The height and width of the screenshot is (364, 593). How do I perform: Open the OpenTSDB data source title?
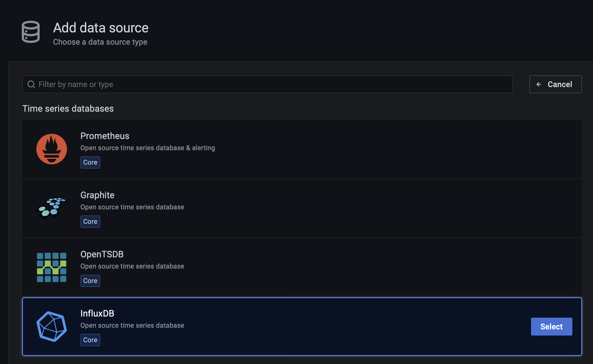click(102, 254)
